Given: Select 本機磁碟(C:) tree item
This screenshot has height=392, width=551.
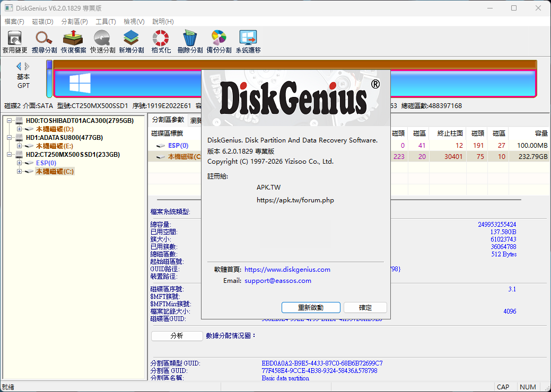Looking at the screenshot, I should tap(55, 171).
